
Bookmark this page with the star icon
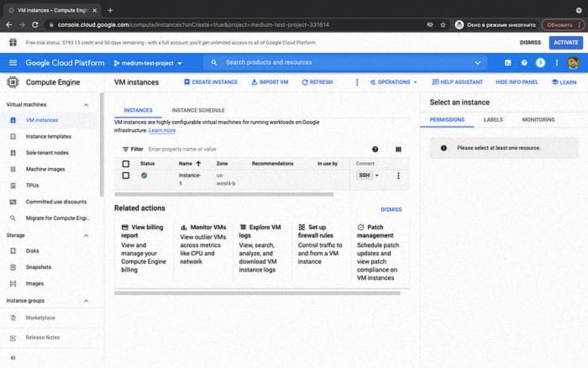(443, 24)
